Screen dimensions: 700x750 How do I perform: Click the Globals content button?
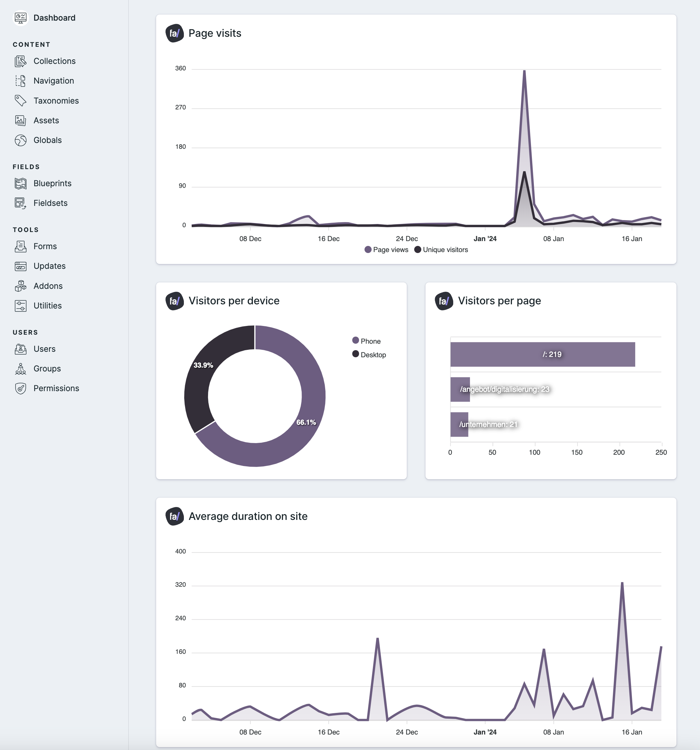click(x=47, y=139)
